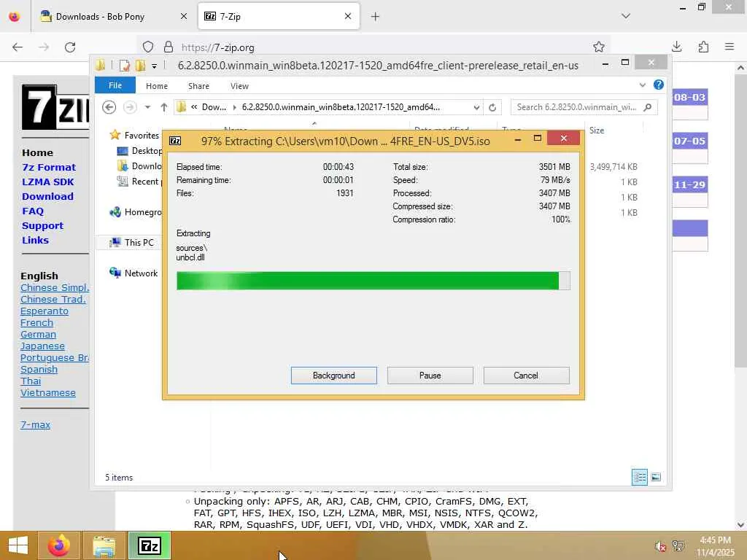Open Explorer recent locations dropdown arrow
The width and height of the screenshot is (747, 560).
[147, 107]
